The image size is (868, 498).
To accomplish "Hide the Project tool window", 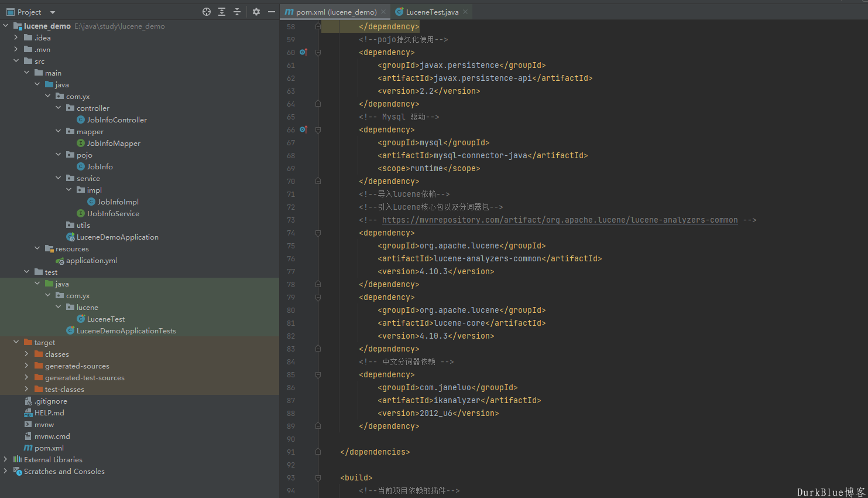I will [272, 12].
